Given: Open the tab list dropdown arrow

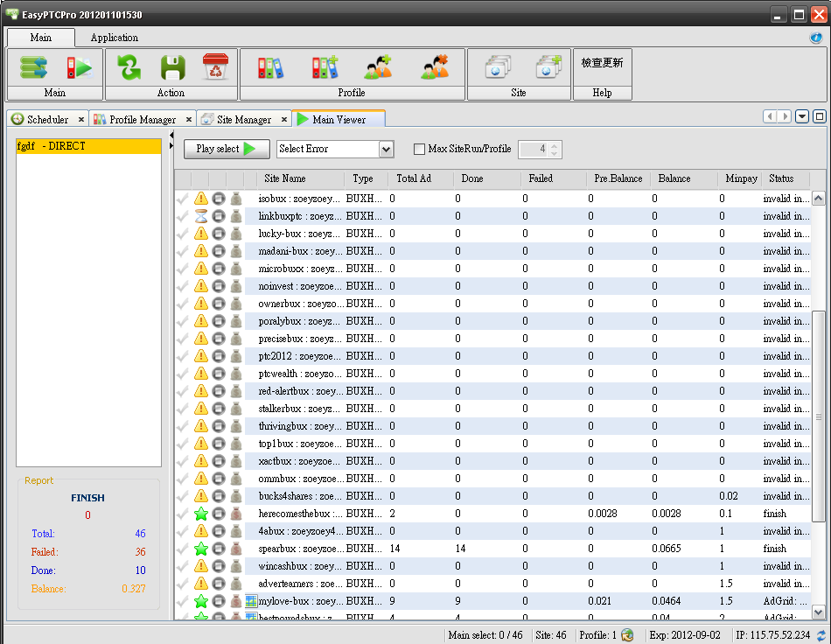Looking at the screenshot, I should (x=801, y=116).
